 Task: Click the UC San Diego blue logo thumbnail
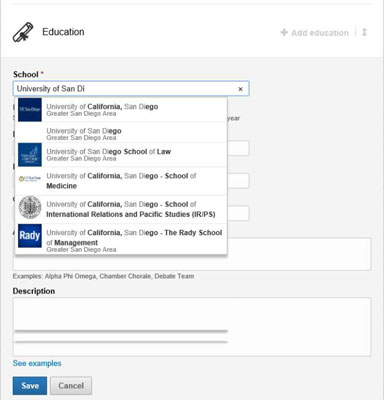tap(30, 110)
